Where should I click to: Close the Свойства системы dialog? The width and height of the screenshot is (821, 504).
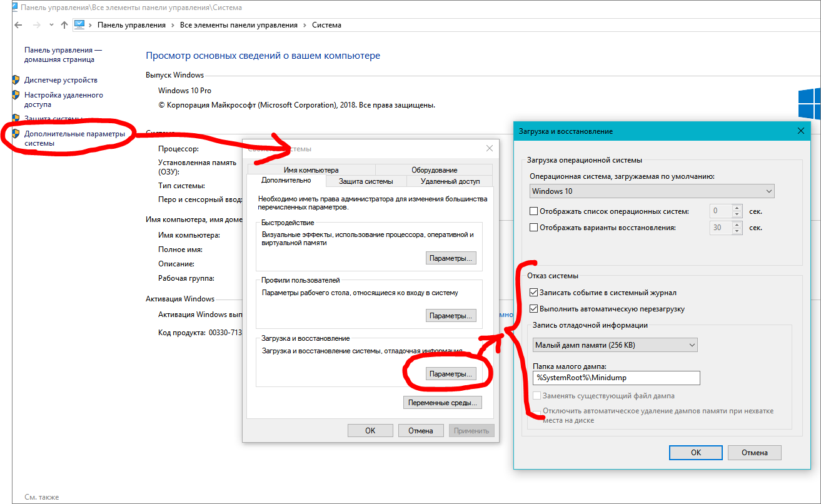pos(490,149)
